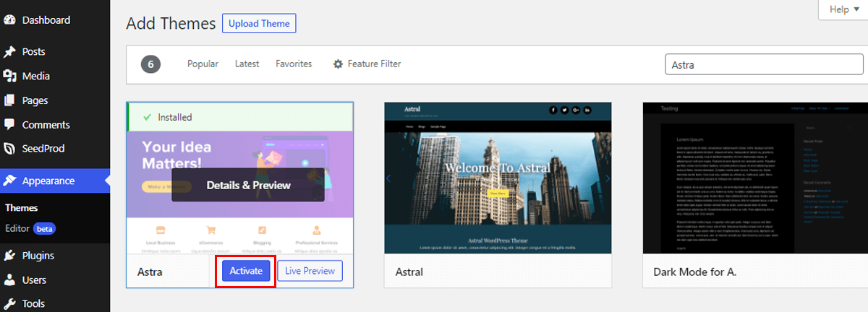
Task: Click the Dashboard gauge icon
Action: [10, 20]
